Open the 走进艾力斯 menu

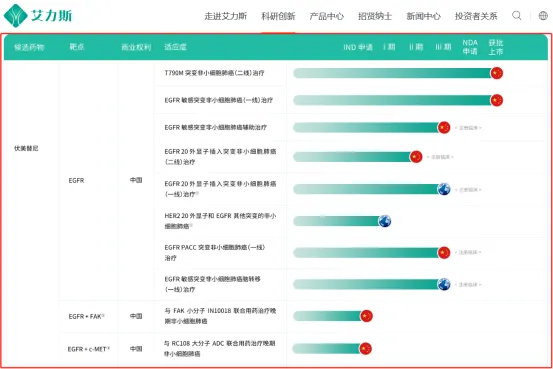pos(225,16)
